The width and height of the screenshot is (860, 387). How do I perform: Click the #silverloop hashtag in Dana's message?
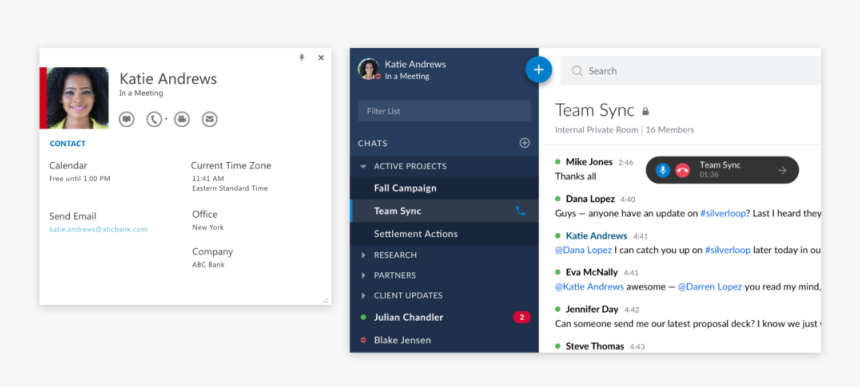tap(723, 213)
